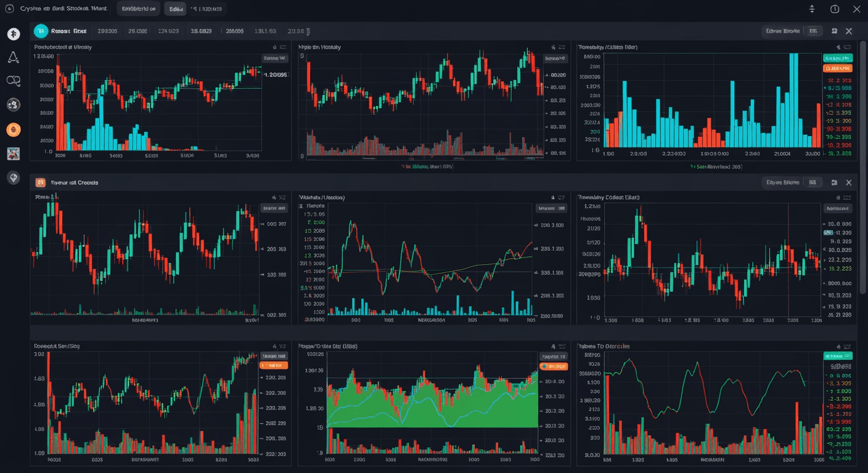Open the drawing tools icon in the left sidebar
The height and width of the screenshot is (473, 868).
[x=14, y=57]
